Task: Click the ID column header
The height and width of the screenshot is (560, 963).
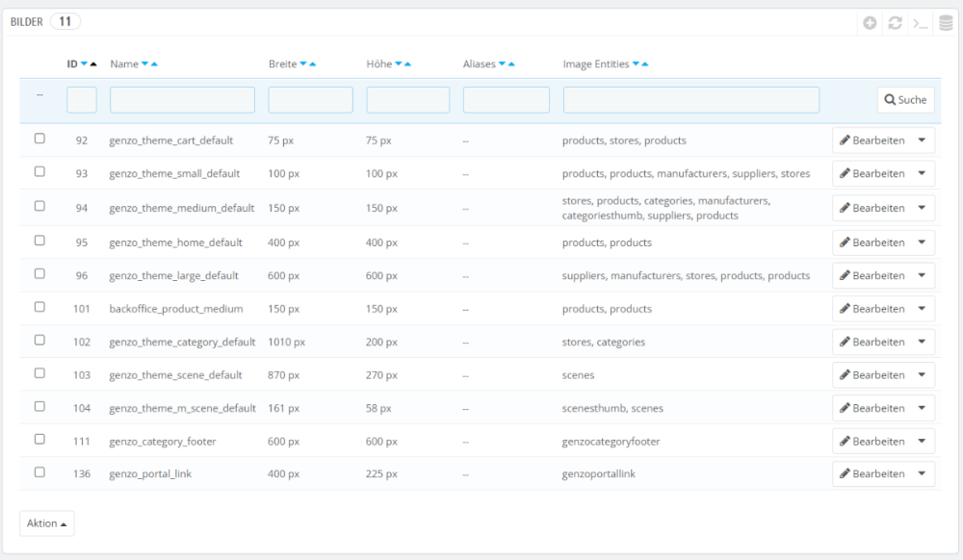Action: click(x=72, y=64)
